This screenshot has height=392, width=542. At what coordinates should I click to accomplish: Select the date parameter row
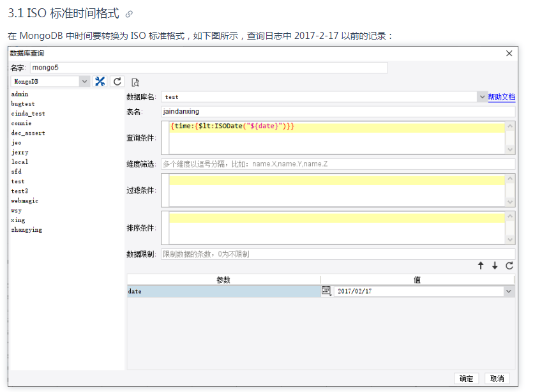tap(224, 291)
